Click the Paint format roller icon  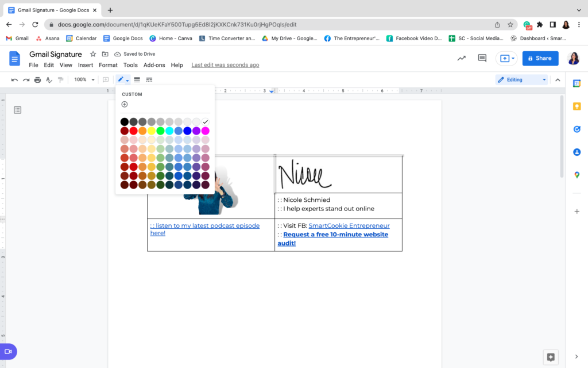60,79
